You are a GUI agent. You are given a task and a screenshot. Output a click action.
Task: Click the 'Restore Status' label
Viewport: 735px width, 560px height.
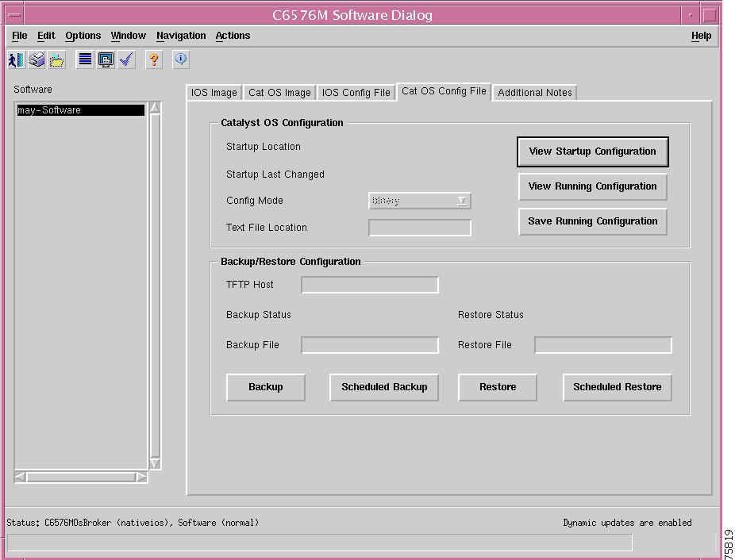[491, 315]
